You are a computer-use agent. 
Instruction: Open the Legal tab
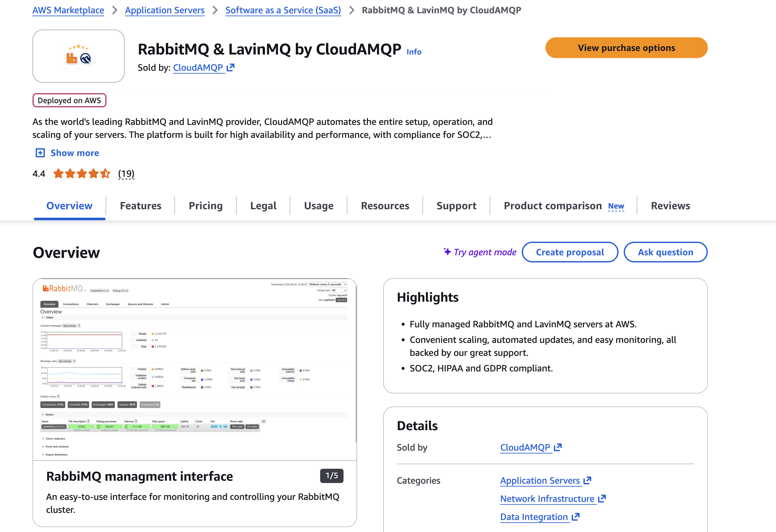tap(263, 205)
